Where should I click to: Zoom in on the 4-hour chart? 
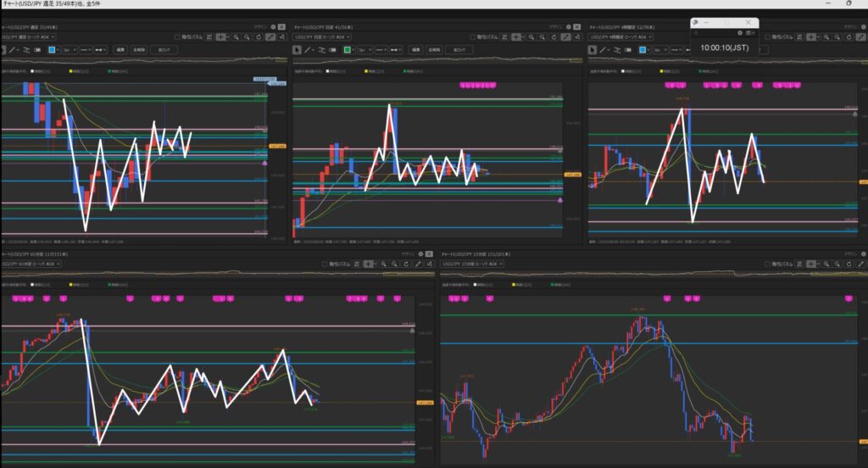tap(826, 37)
